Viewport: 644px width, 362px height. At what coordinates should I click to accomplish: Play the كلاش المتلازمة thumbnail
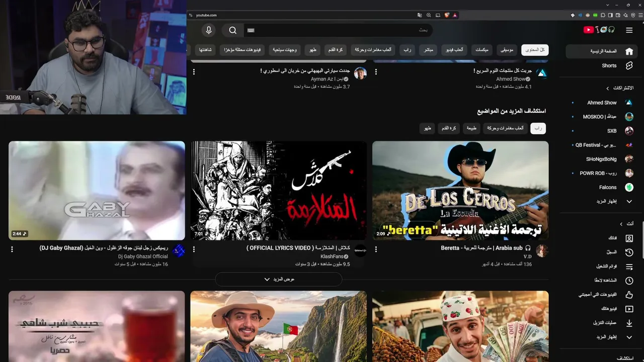point(279,191)
